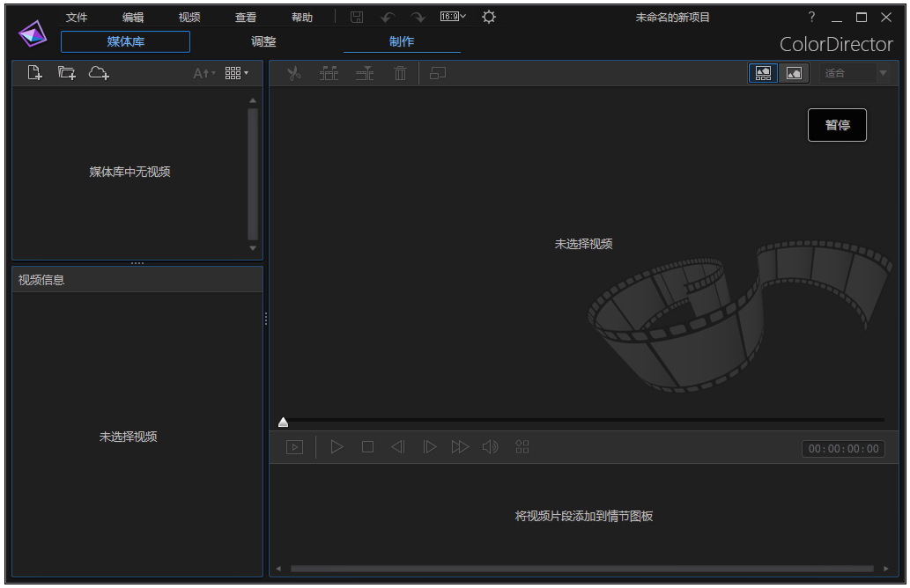Viewport: 910px width, 588px height.
Task: Toggle viewer with storyboard mode
Action: pyautogui.click(x=763, y=73)
